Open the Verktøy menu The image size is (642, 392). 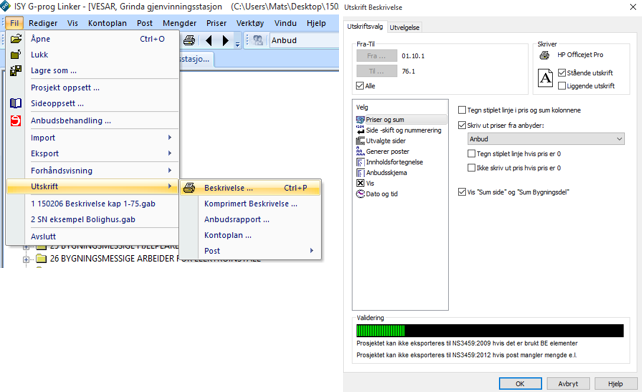click(x=250, y=23)
